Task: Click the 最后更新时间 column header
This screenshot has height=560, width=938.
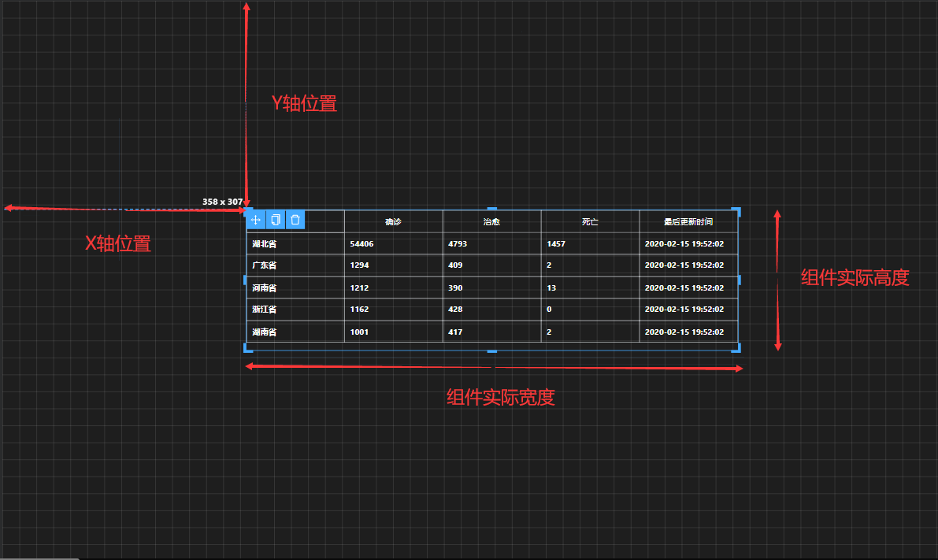Action: [x=688, y=222]
